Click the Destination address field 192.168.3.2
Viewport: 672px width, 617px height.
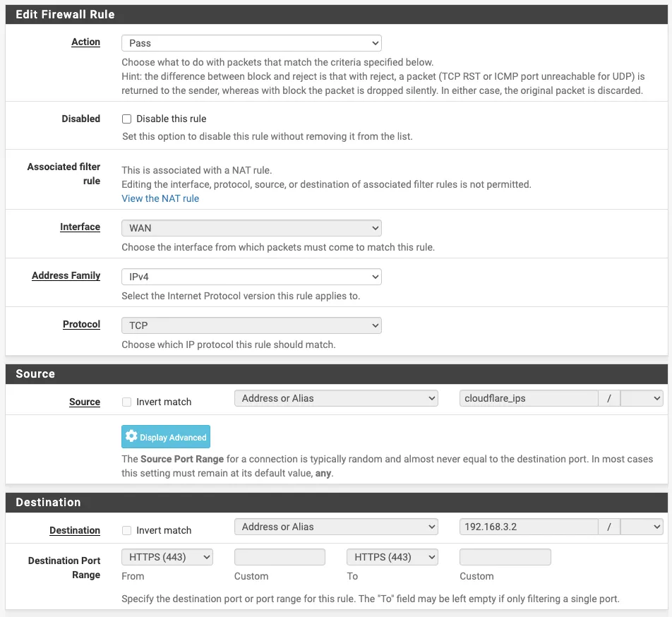pyautogui.click(x=529, y=527)
